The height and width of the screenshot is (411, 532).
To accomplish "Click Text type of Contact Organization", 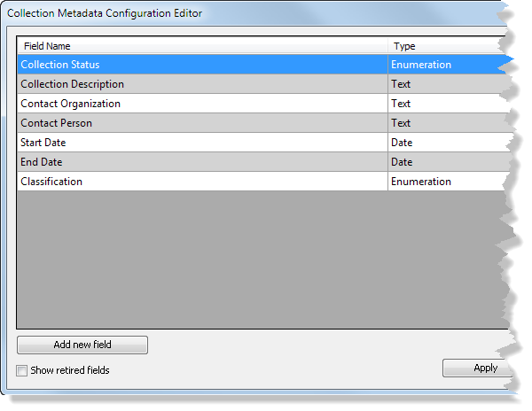I will pyautogui.click(x=448, y=104).
